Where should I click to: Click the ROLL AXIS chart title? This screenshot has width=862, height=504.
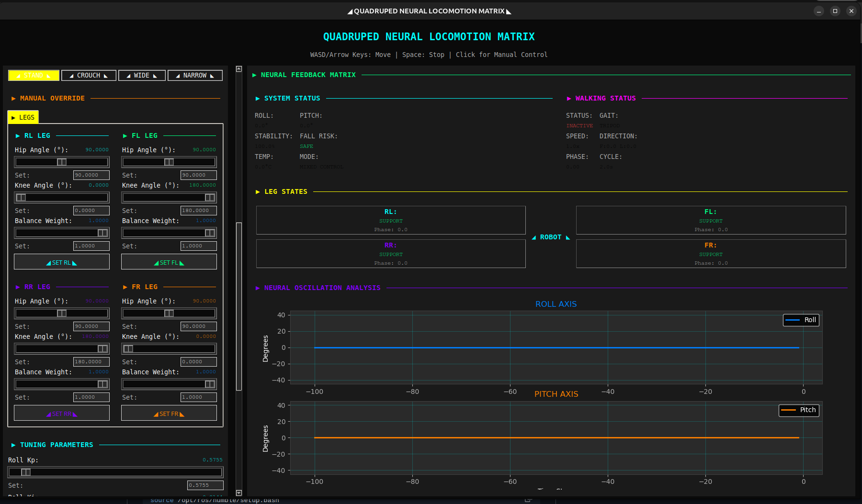(556, 304)
